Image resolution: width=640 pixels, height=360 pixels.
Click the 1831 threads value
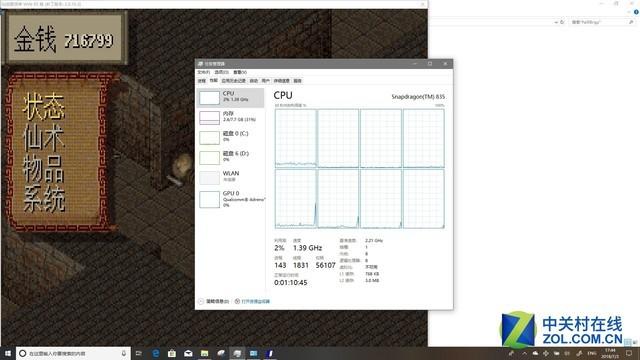pos(301,265)
